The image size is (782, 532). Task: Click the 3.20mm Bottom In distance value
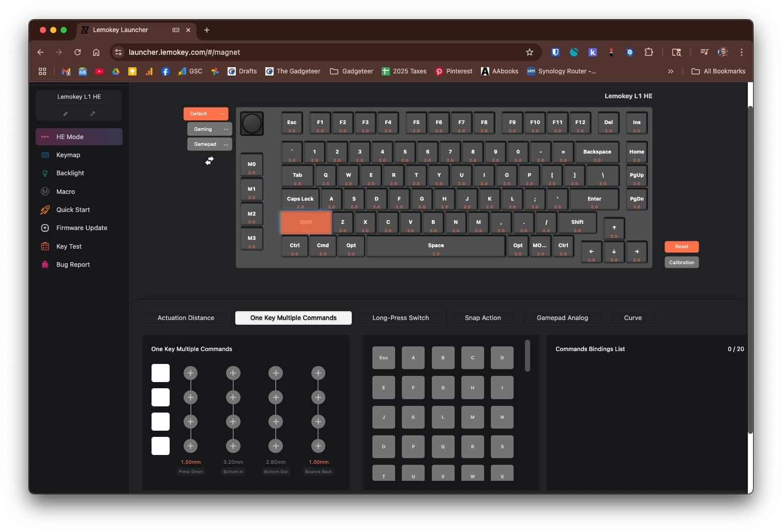pos(233,462)
